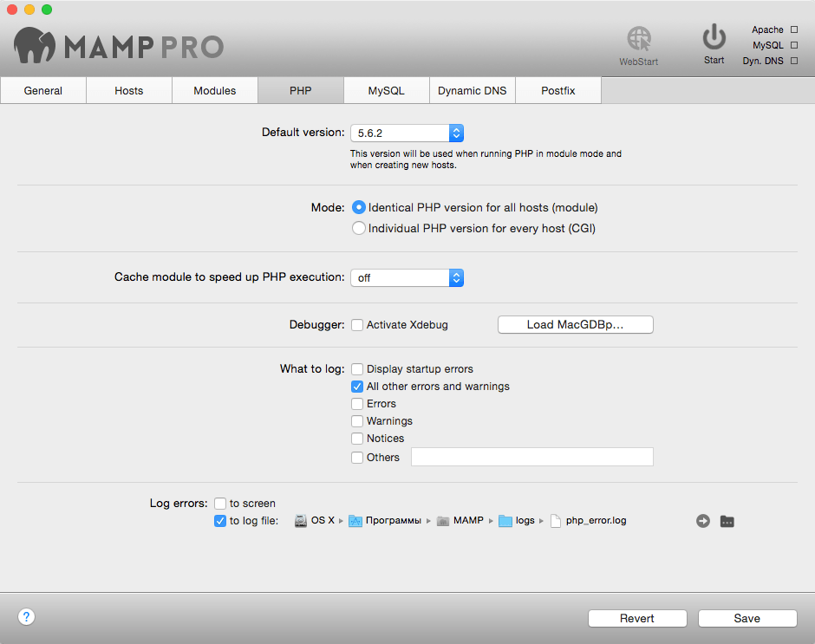Check the Notices logging checkbox
This screenshot has height=644, width=815.
[357, 439]
